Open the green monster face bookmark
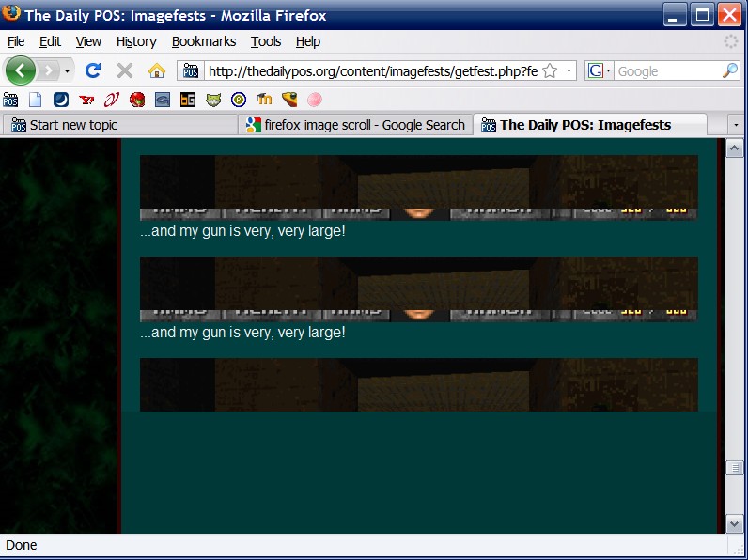 (213, 100)
